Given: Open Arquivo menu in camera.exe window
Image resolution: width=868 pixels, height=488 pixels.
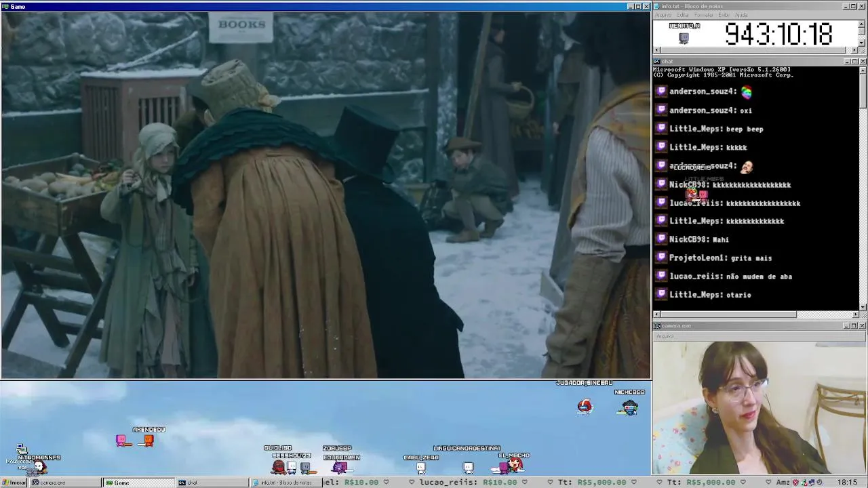Looking at the screenshot, I should pyautogui.click(x=664, y=336).
